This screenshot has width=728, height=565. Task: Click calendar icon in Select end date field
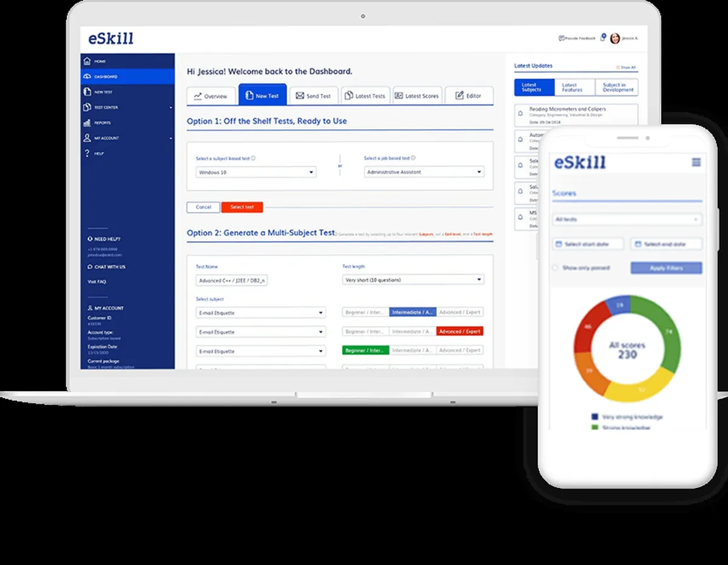point(638,244)
